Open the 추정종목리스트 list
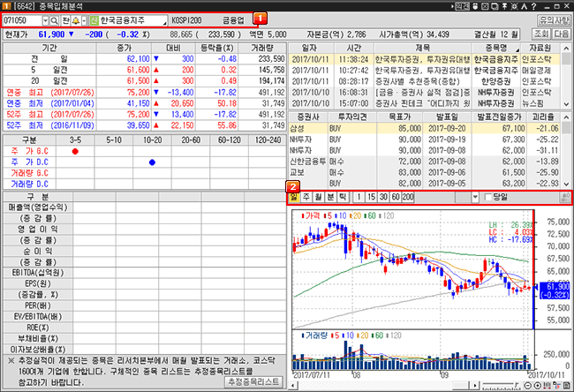 253,381
